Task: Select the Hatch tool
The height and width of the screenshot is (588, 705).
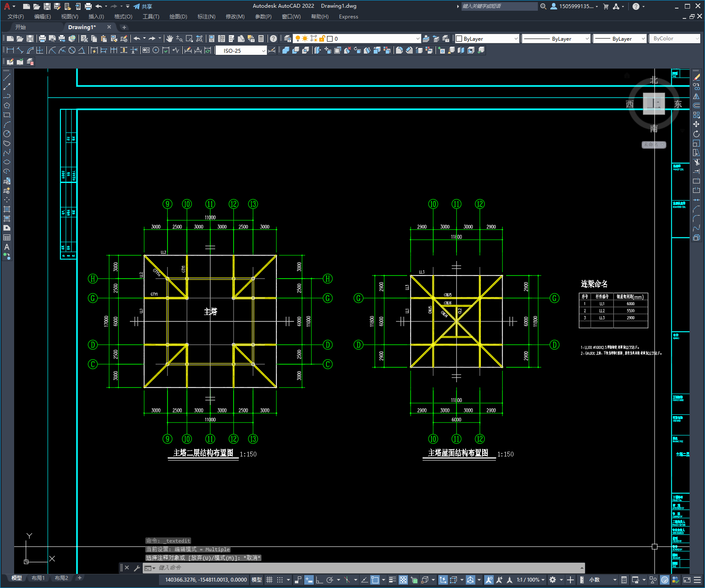Action: click(x=7, y=209)
